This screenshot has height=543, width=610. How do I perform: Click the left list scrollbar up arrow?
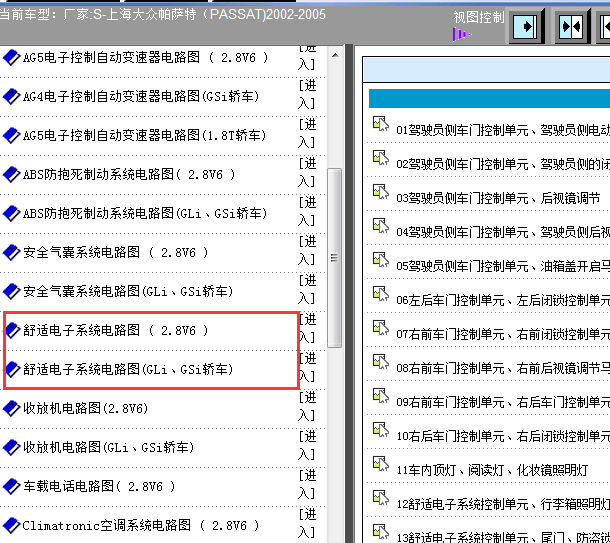335,55
